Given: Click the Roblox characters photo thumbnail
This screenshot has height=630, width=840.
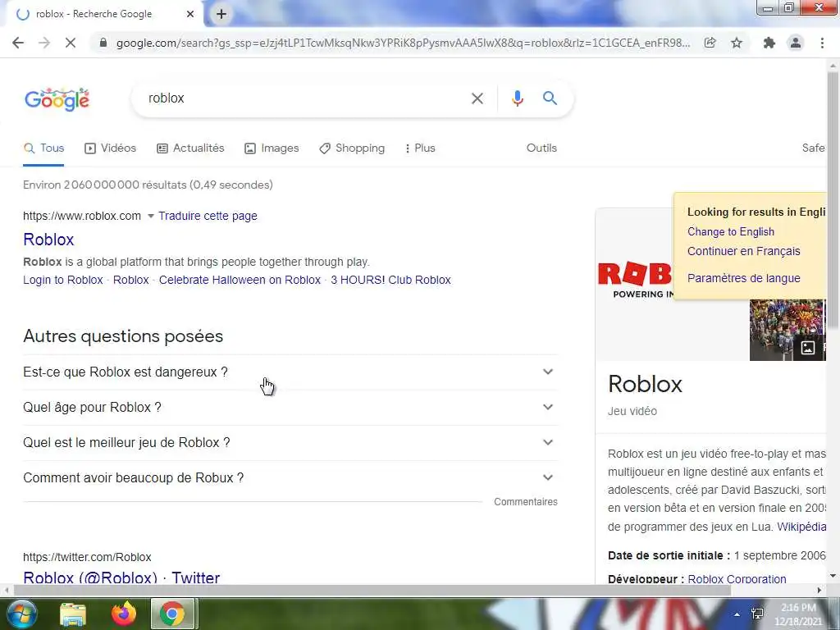Looking at the screenshot, I should pyautogui.click(x=787, y=330).
